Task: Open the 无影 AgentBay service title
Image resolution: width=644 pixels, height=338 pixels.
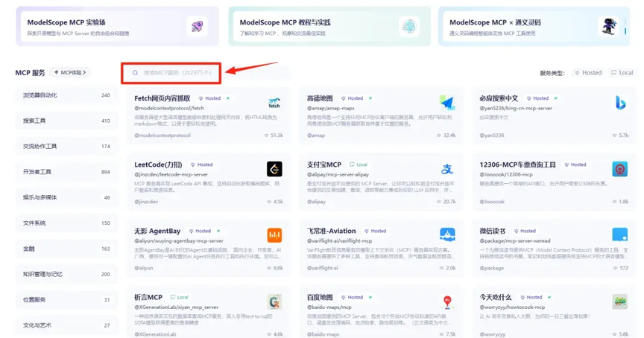Action: [x=157, y=231]
